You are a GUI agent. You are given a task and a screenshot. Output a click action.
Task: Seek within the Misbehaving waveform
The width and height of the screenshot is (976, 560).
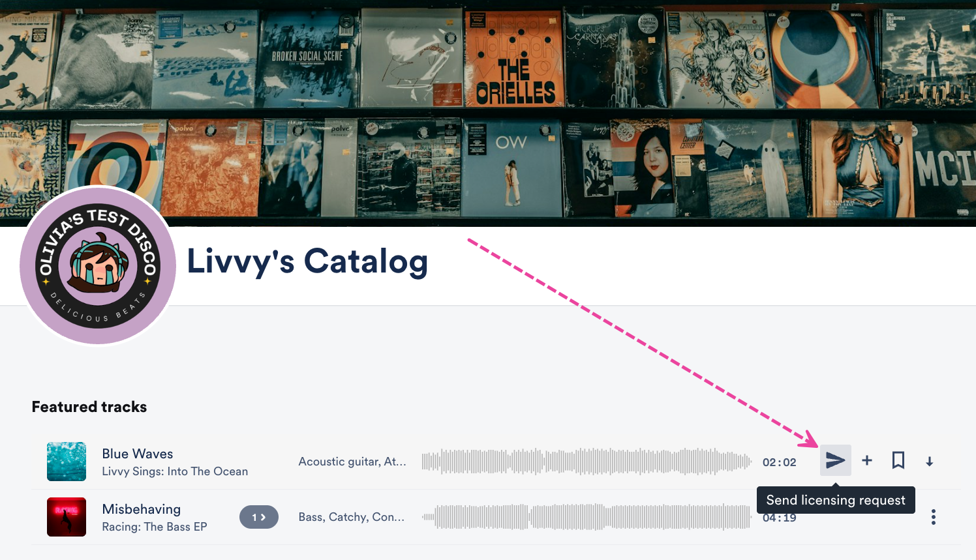pos(587,517)
